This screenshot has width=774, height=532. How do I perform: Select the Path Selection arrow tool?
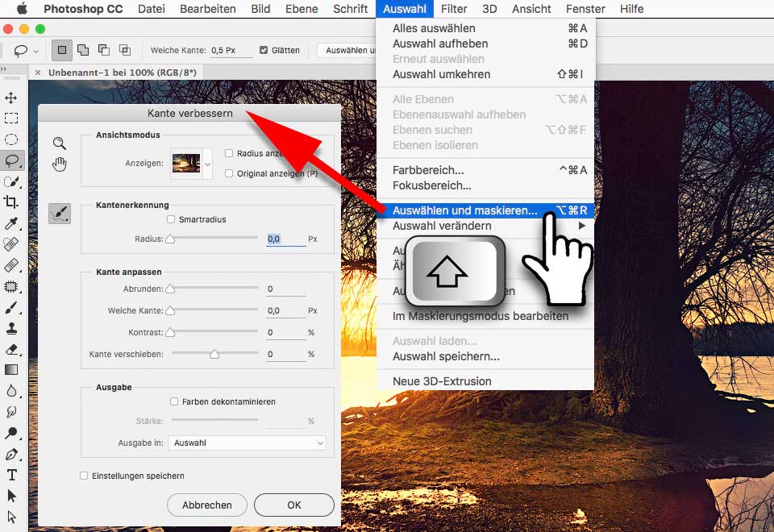point(10,496)
